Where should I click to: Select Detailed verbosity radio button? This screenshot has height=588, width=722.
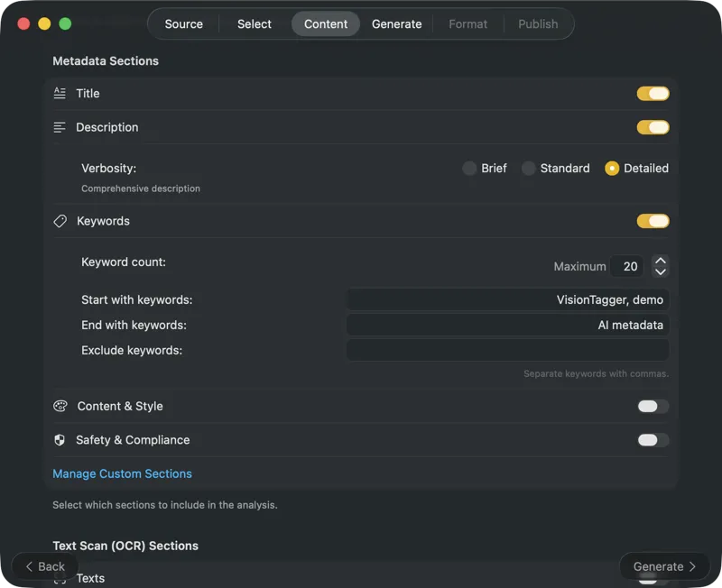[x=612, y=169]
